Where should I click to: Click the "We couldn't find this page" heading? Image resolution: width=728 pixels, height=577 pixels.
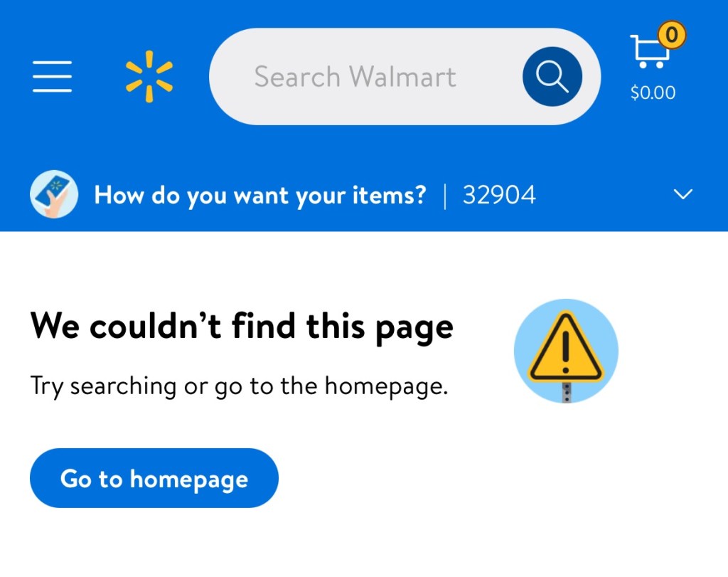tap(242, 327)
